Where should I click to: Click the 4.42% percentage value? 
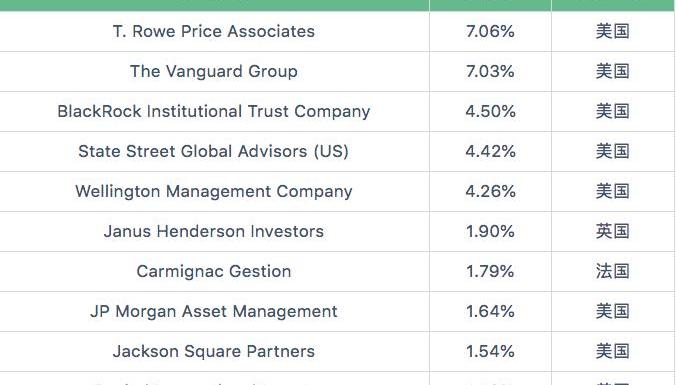pyautogui.click(x=490, y=152)
